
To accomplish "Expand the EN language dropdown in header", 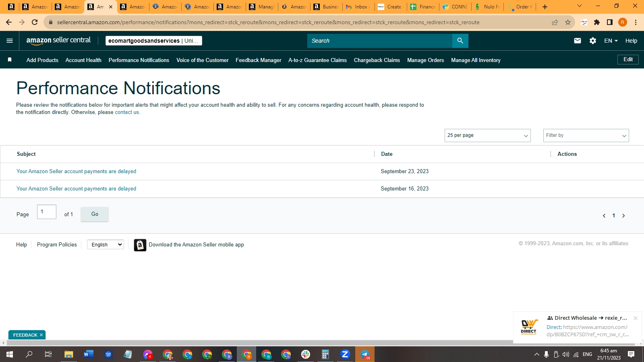I will pos(611,41).
